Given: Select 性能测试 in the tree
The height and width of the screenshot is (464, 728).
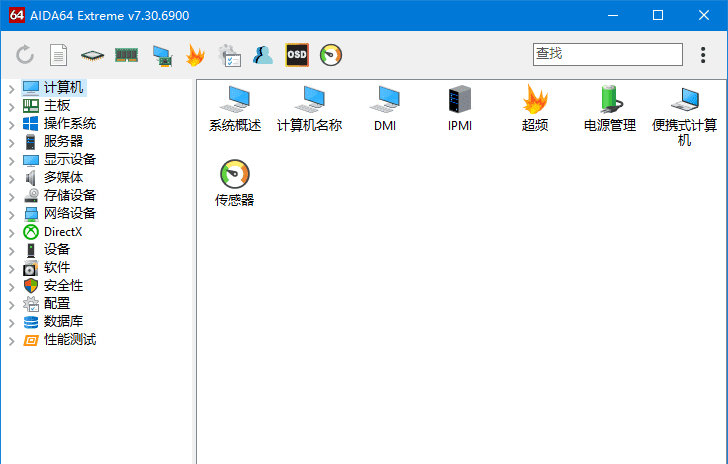Looking at the screenshot, I should point(70,340).
